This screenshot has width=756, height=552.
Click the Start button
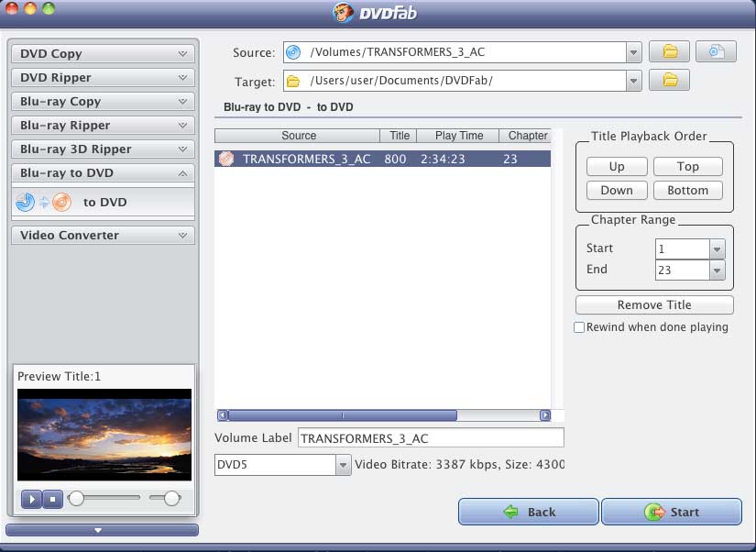(x=671, y=512)
